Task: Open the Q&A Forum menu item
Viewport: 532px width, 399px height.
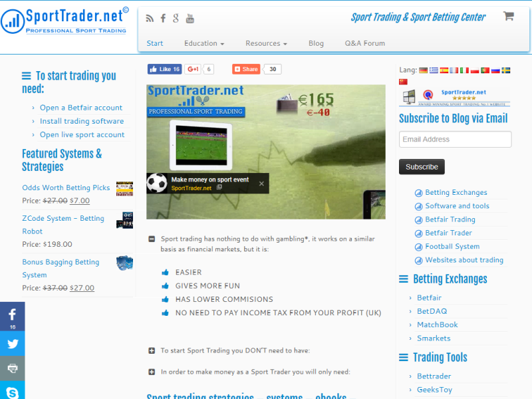Action: click(x=364, y=43)
